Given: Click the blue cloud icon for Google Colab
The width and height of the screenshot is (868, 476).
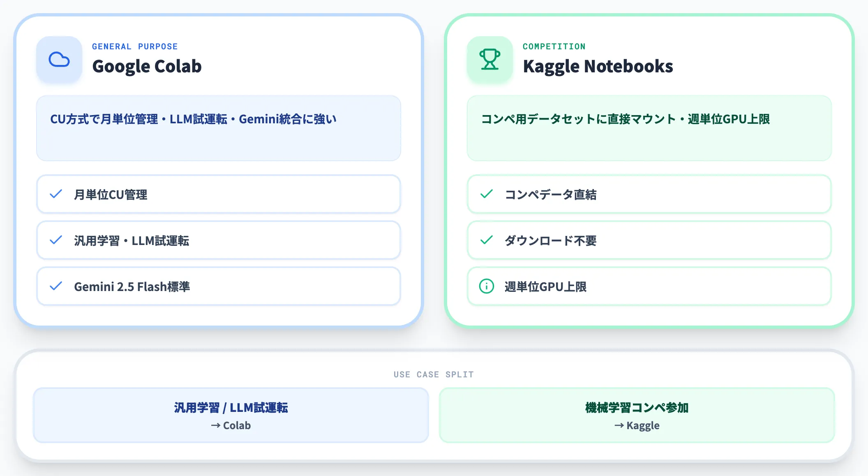Looking at the screenshot, I should coord(59,60).
